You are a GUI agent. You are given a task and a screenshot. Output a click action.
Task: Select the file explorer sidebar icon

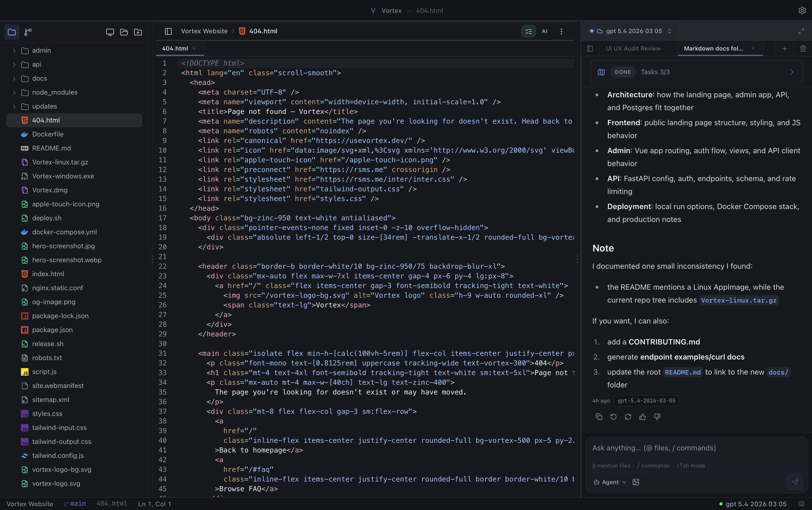pos(12,32)
